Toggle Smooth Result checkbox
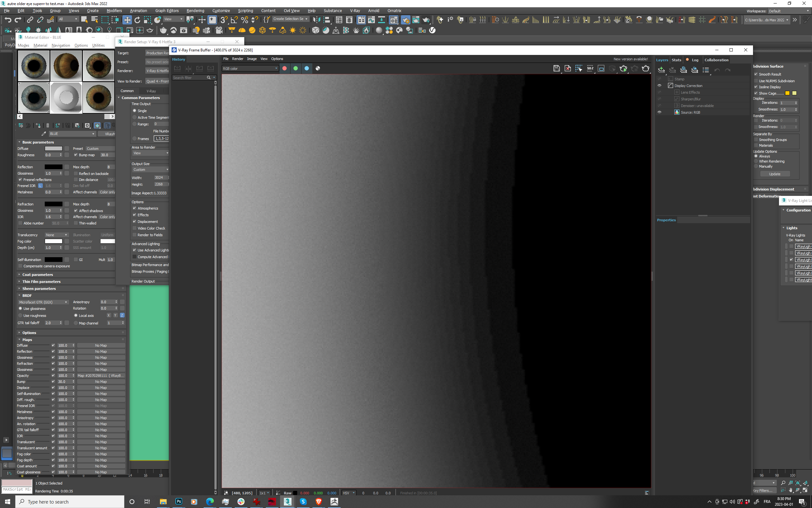 click(756, 74)
